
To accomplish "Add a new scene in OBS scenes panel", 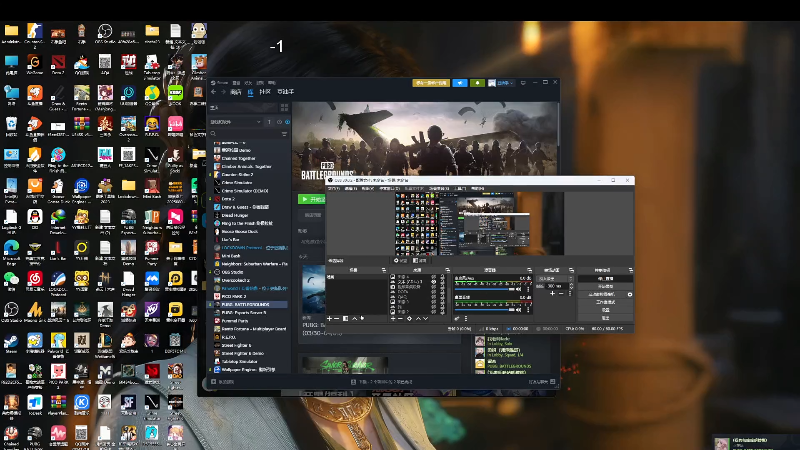I will 330,318.
